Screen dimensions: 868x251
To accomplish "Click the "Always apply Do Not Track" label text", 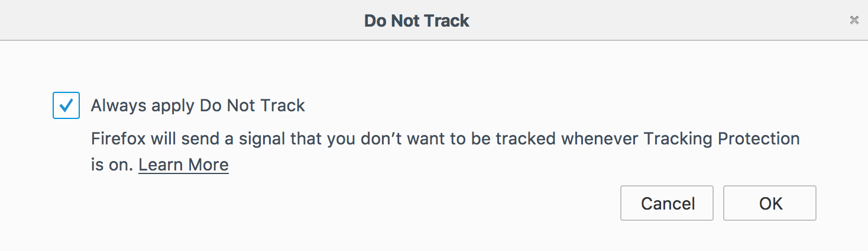I will tap(197, 106).
